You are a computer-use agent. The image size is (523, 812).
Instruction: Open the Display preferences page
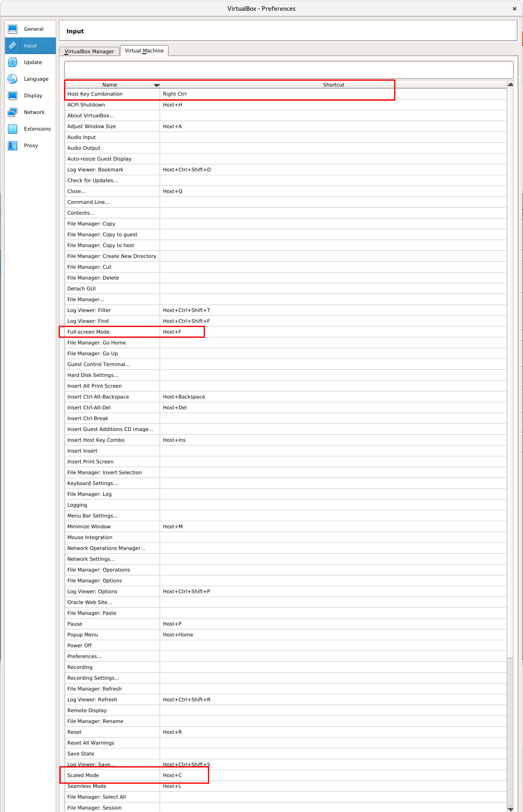pos(30,96)
